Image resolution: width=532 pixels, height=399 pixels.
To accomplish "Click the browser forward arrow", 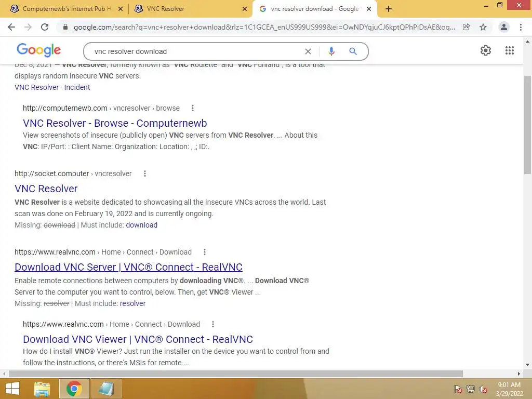I will pyautogui.click(x=28, y=27).
